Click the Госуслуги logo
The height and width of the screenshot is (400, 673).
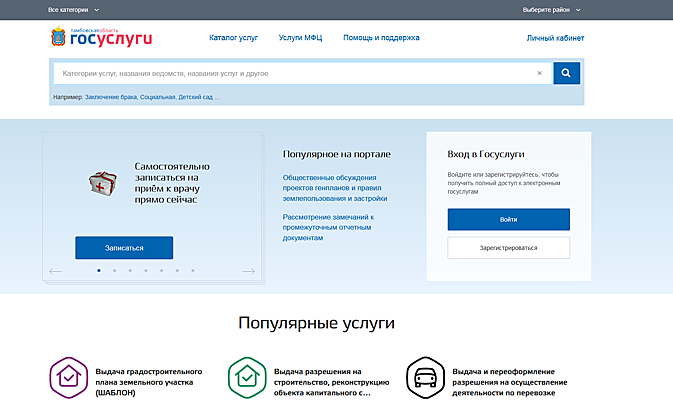coord(100,38)
